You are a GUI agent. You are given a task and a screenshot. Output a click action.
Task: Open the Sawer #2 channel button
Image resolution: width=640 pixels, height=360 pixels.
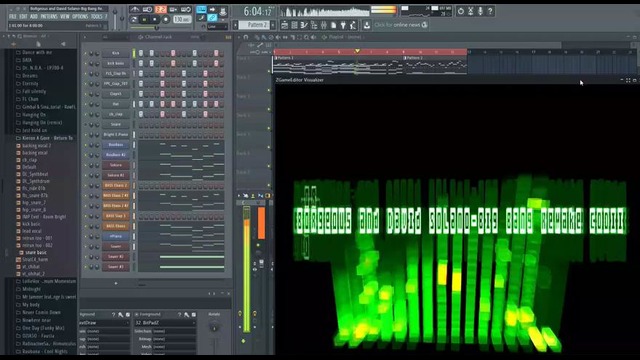tap(116, 257)
